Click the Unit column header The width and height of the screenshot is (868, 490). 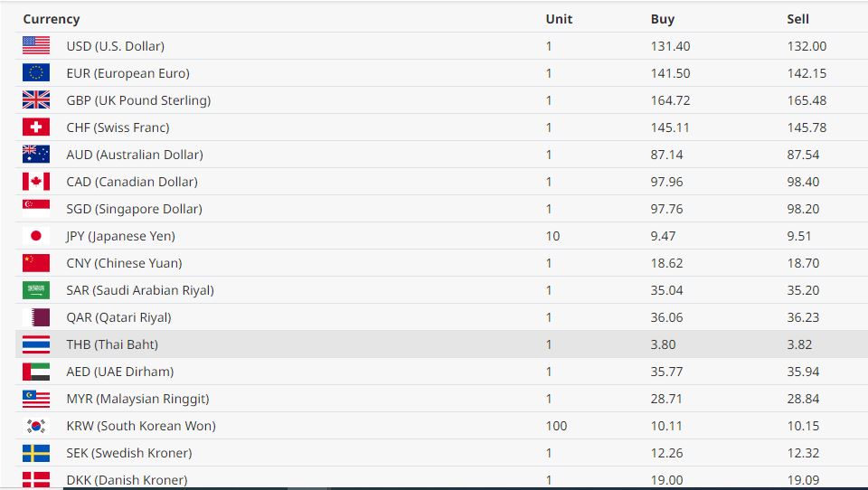[559, 19]
